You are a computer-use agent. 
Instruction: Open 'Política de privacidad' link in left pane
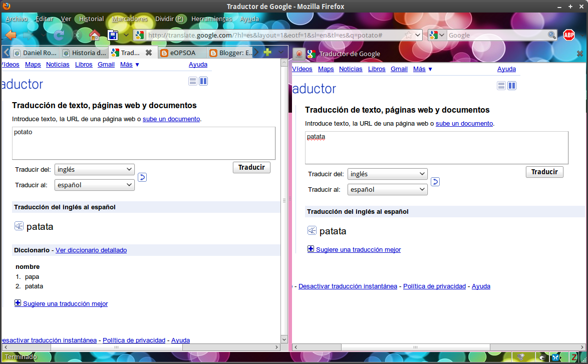134,340
